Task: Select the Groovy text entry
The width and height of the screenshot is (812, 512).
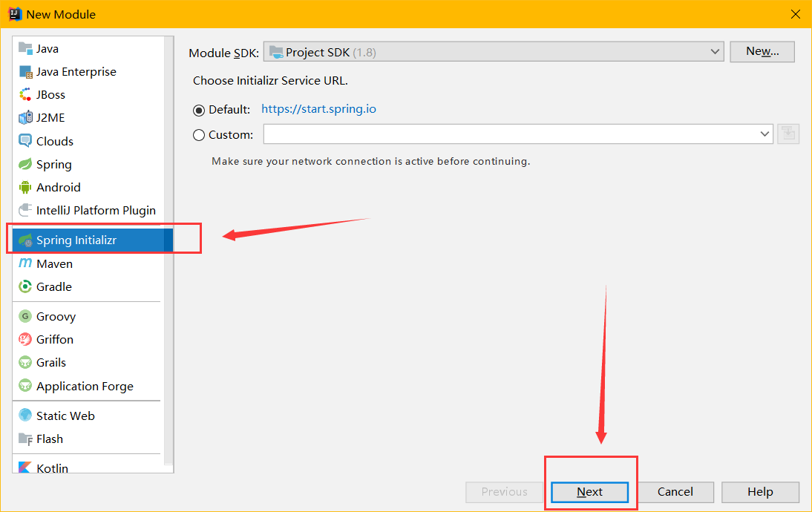Action: point(56,316)
